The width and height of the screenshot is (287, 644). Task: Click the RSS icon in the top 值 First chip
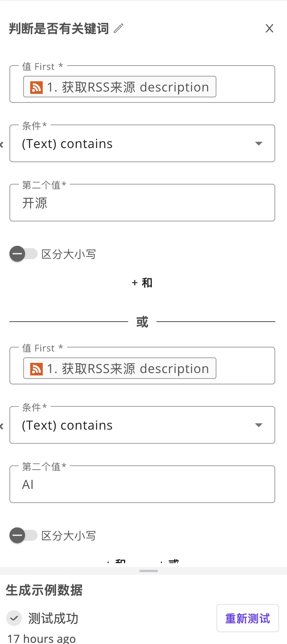coord(36,87)
